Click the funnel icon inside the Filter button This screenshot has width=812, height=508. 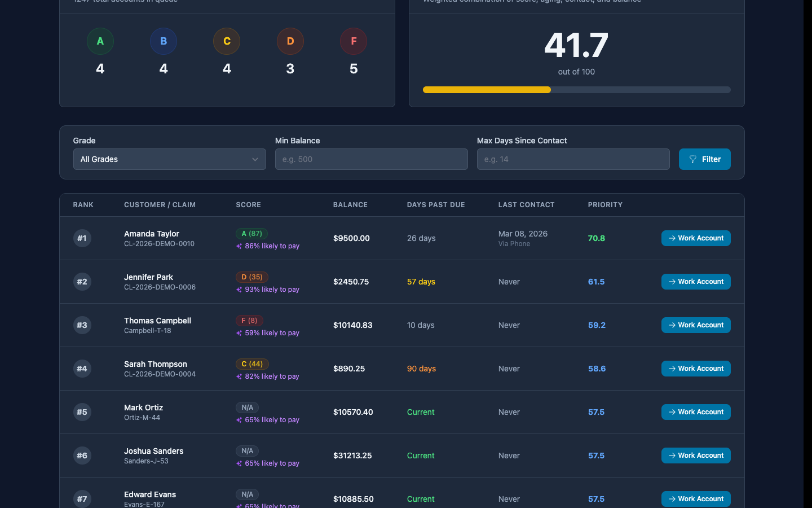pos(694,159)
